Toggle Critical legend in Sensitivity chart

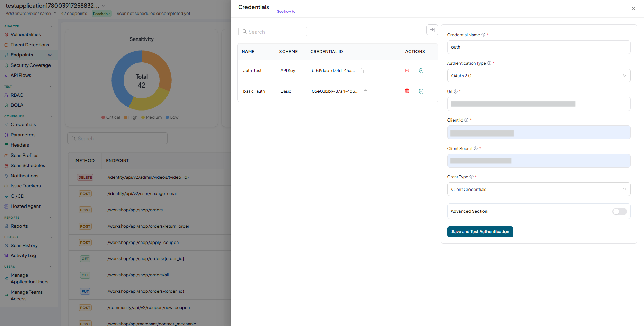[110, 117]
